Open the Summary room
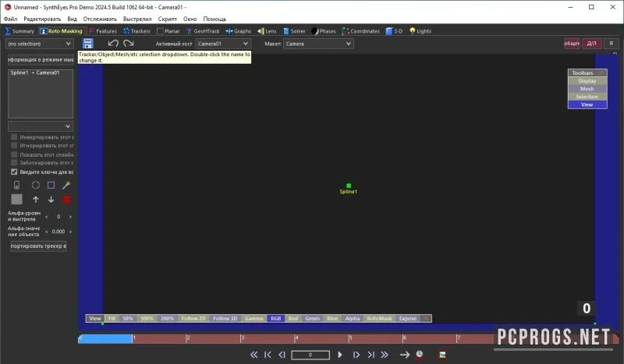The height and width of the screenshot is (364, 624). (20, 31)
